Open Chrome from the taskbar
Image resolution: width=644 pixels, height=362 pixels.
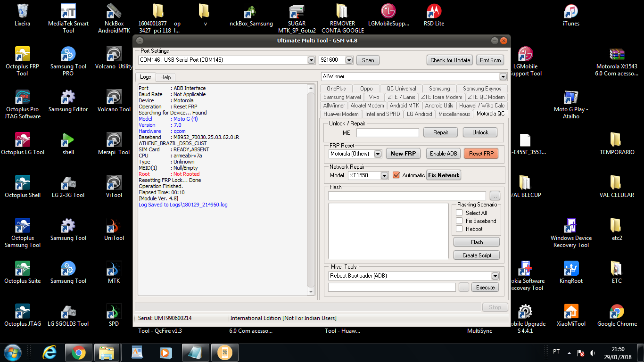point(78,352)
